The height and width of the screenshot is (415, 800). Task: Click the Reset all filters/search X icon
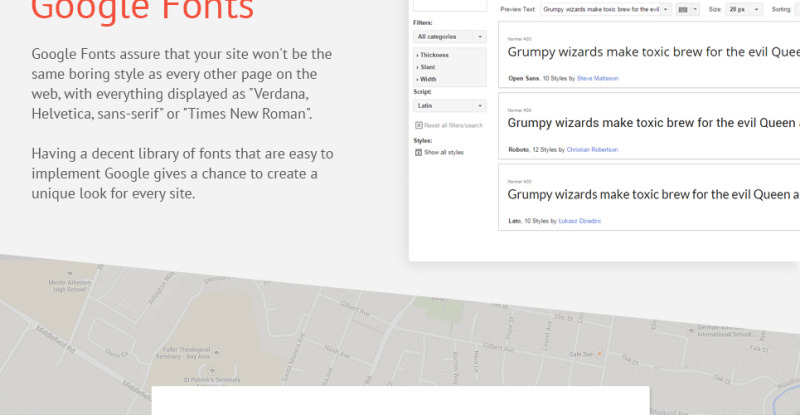pyautogui.click(x=418, y=126)
